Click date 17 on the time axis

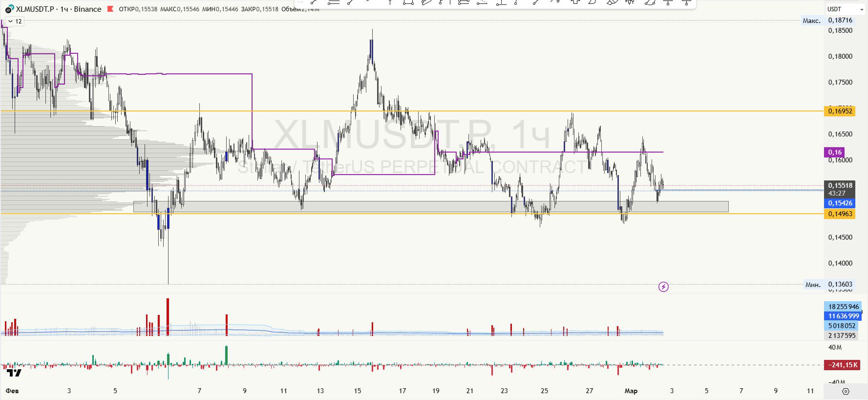[x=402, y=391]
